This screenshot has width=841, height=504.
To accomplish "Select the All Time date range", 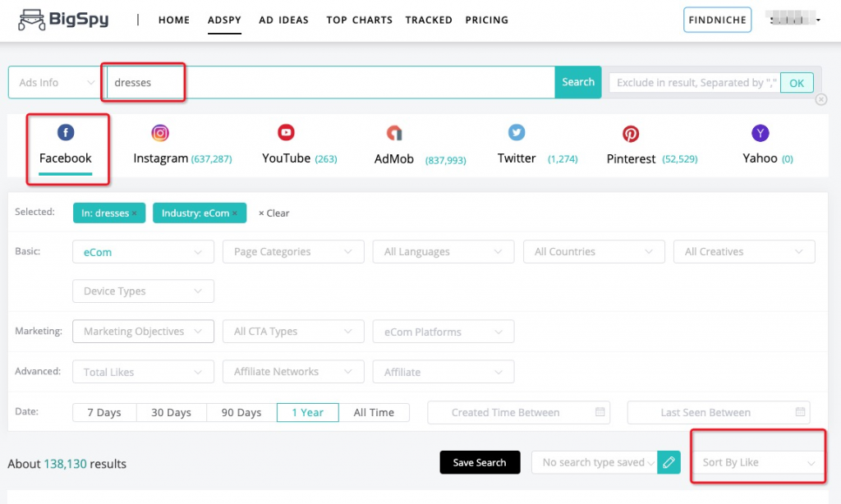I will pos(374,412).
